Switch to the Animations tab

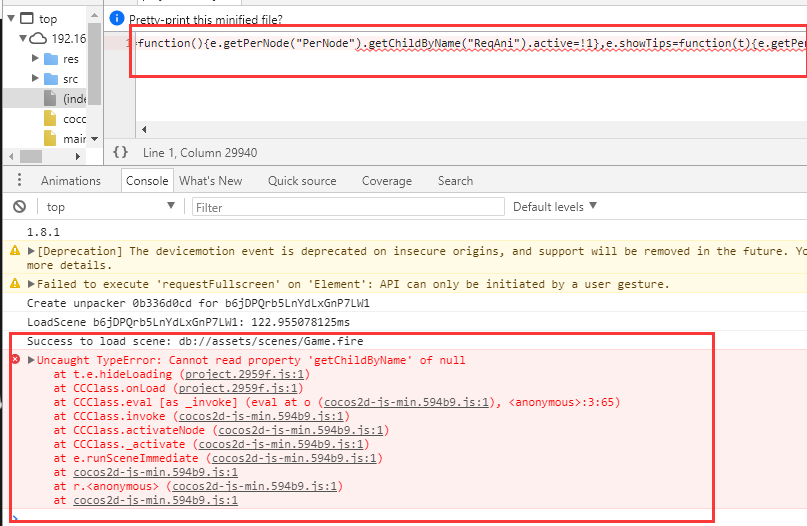click(71, 181)
